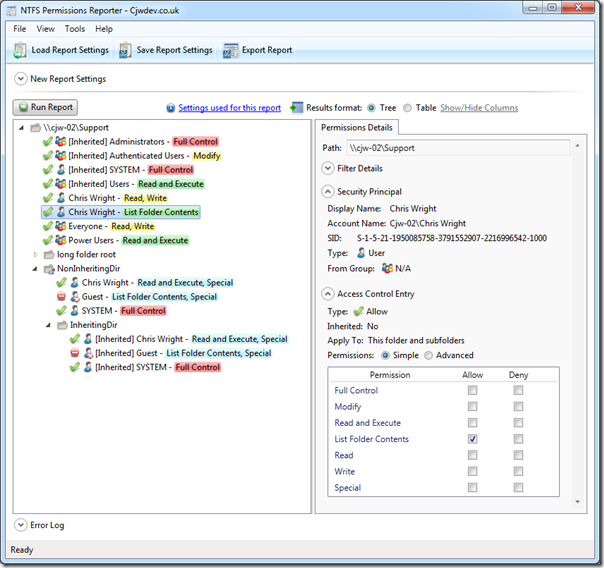This screenshot has width=604, height=568.
Task: Select the Advanced permissions radio button
Action: coord(428,355)
